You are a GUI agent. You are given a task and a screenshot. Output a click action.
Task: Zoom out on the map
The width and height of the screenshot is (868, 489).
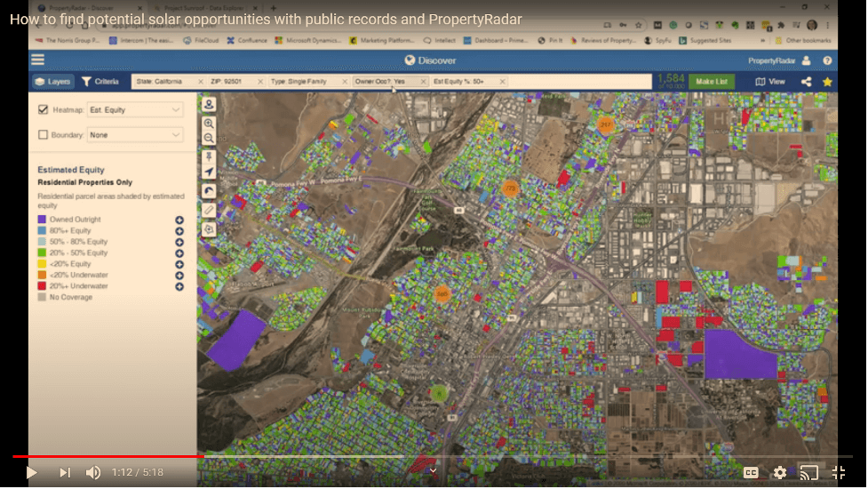[209, 139]
